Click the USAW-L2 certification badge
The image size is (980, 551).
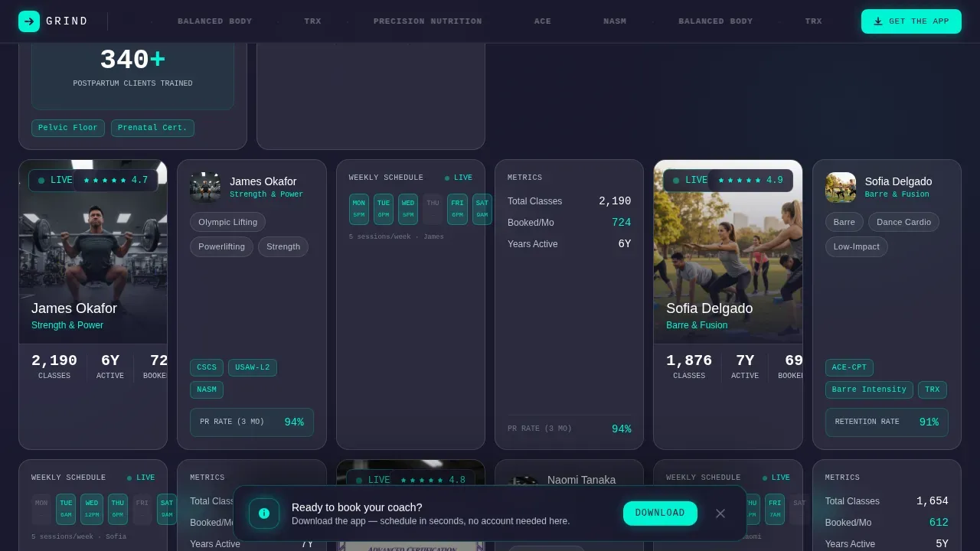[253, 367]
